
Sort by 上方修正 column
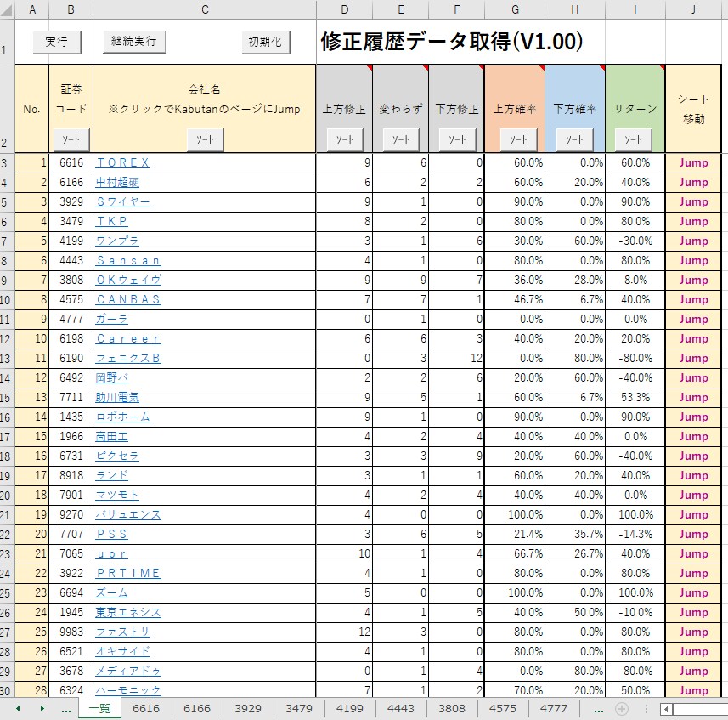coord(345,139)
